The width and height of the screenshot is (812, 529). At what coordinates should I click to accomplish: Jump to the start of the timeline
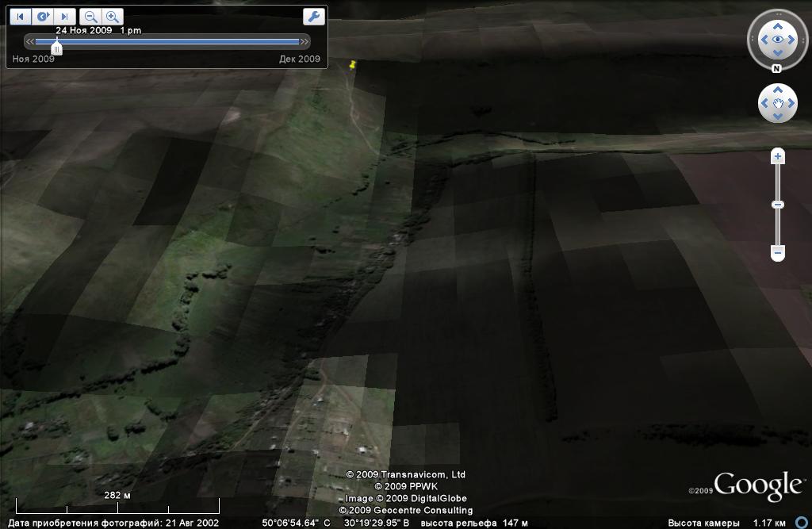[x=21, y=16]
